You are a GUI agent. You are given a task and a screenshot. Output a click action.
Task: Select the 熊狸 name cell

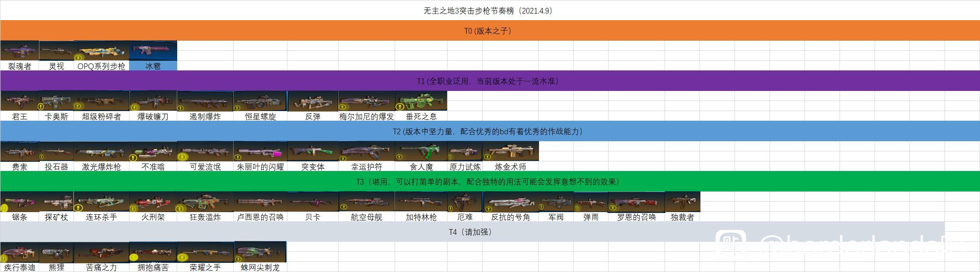[x=56, y=267]
